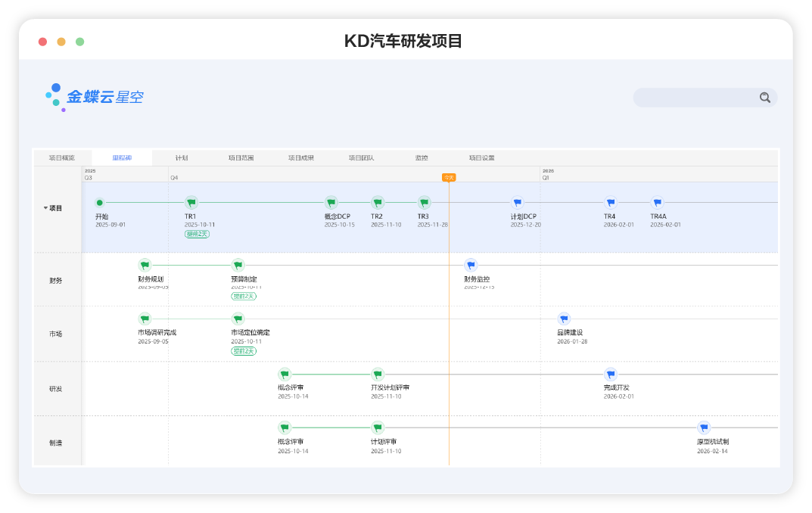Switch to the 监控 tab
Viewport: 812px width, 513px height.
pos(422,157)
